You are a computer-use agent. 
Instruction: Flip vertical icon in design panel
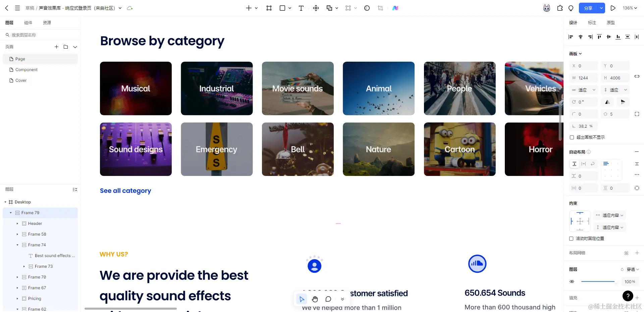coord(623,102)
